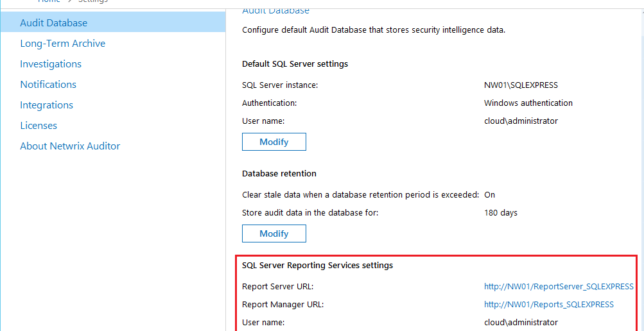Image resolution: width=644 pixels, height=331 pixels.
Task: Click the NW01\SQLEXPRESS instance value
Action: (x=521, y=85)
